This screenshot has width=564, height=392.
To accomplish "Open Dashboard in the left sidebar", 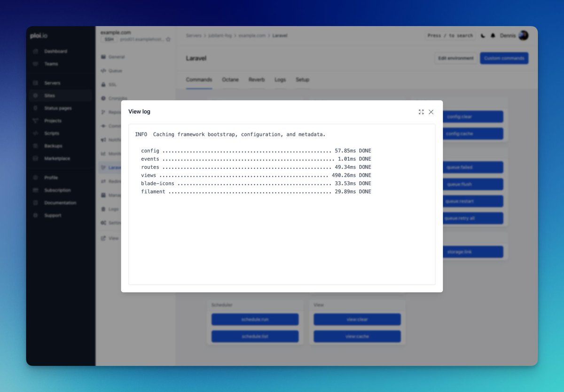I will point(55,51).
